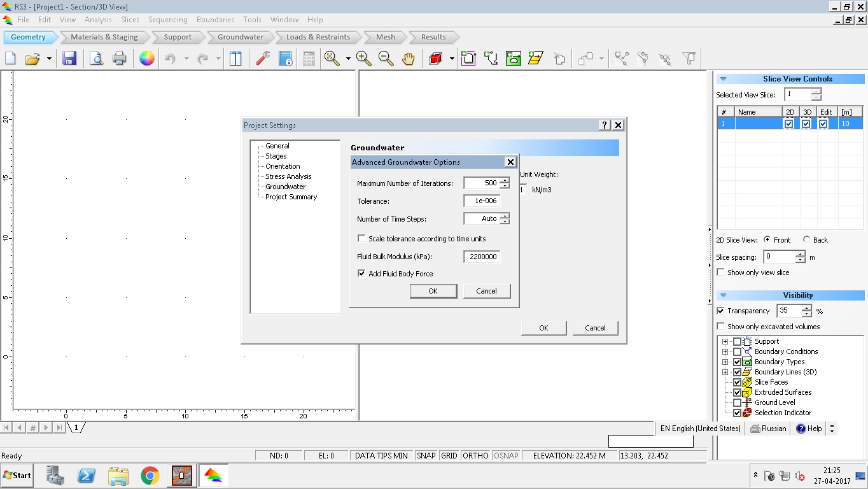Click the Zoom In magnifier icon
Screen dimensions: 868x489
pos(364,59)
